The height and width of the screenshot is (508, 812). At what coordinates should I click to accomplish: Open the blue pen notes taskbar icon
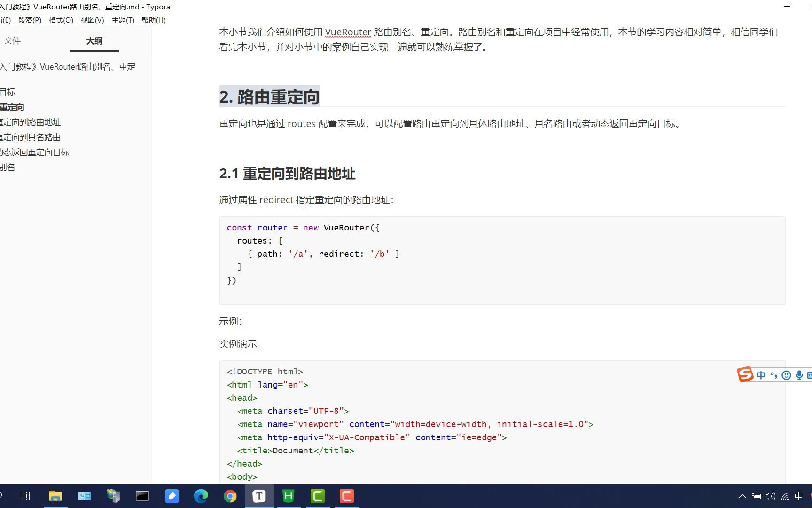point(172,496)
